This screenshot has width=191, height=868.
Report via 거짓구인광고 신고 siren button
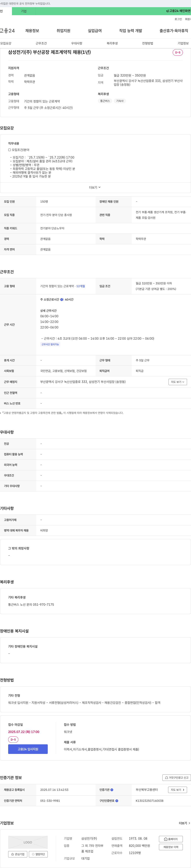pyautogui.click(x=176, y=778)
